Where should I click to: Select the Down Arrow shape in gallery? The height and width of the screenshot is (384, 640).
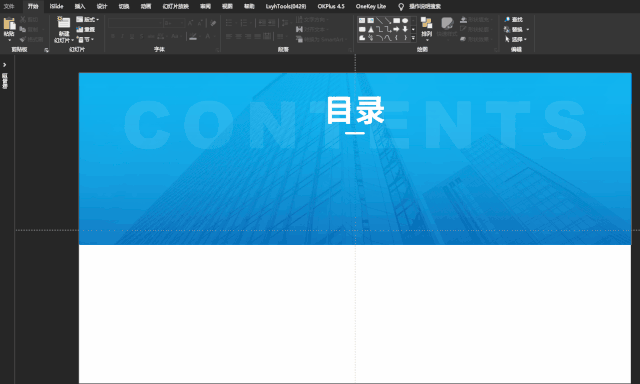click(405, 29)
